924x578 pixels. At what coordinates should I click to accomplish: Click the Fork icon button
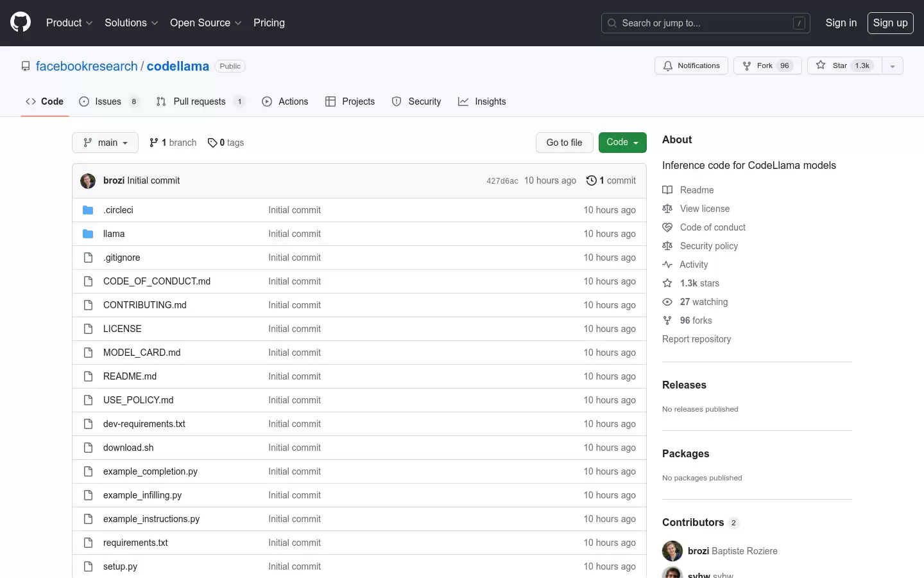coord(747,66)
